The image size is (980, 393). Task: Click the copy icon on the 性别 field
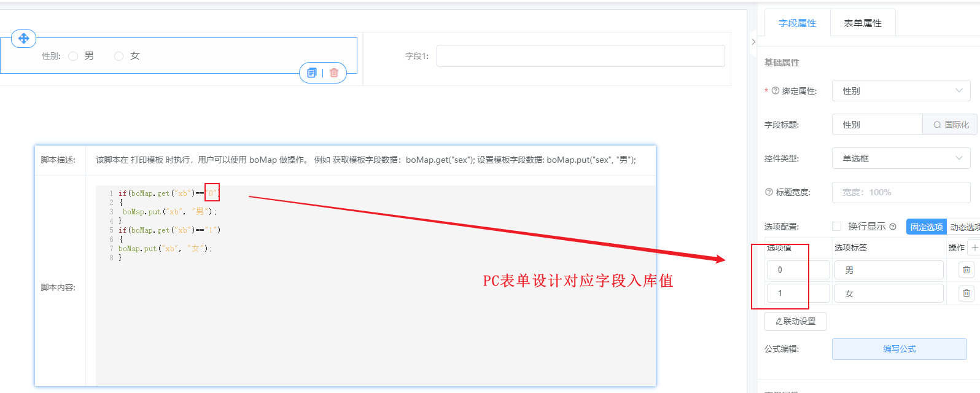(312, 72)
